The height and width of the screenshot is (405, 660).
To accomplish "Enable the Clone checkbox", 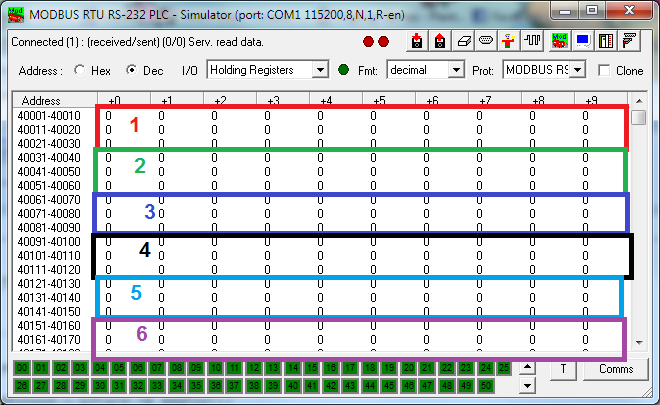I will coord(604,70).
